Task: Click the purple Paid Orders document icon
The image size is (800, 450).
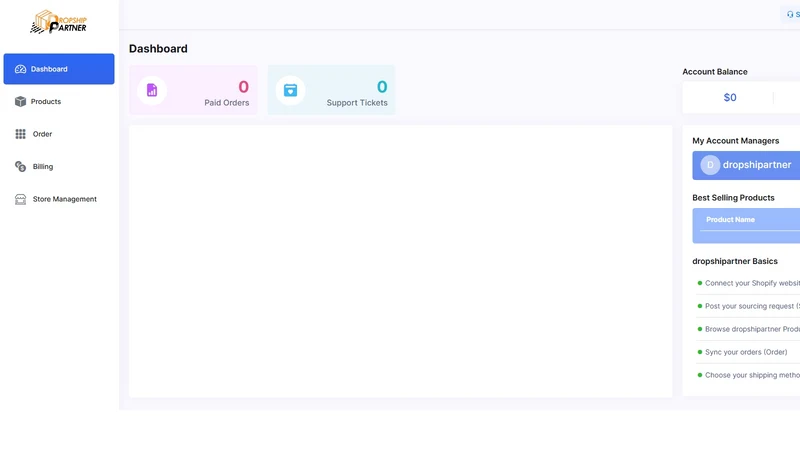Action: click(x=152, y=90)
